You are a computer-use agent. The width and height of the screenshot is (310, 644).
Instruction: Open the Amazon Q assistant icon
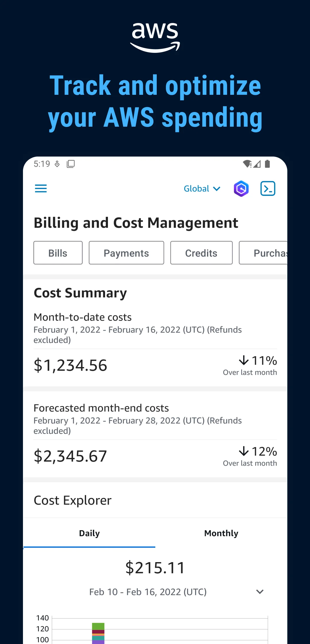pos(241,189)
